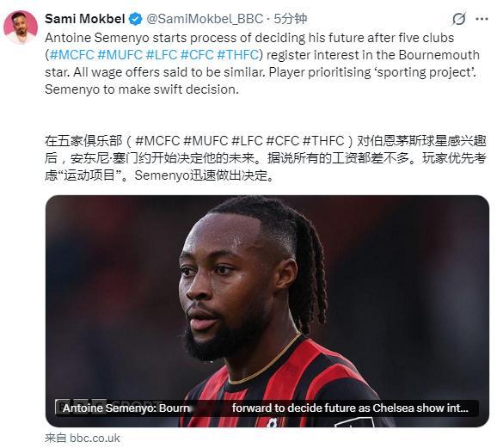Click the 5分钟 timestamp
The image size is (497, 448).
point(291,19)
